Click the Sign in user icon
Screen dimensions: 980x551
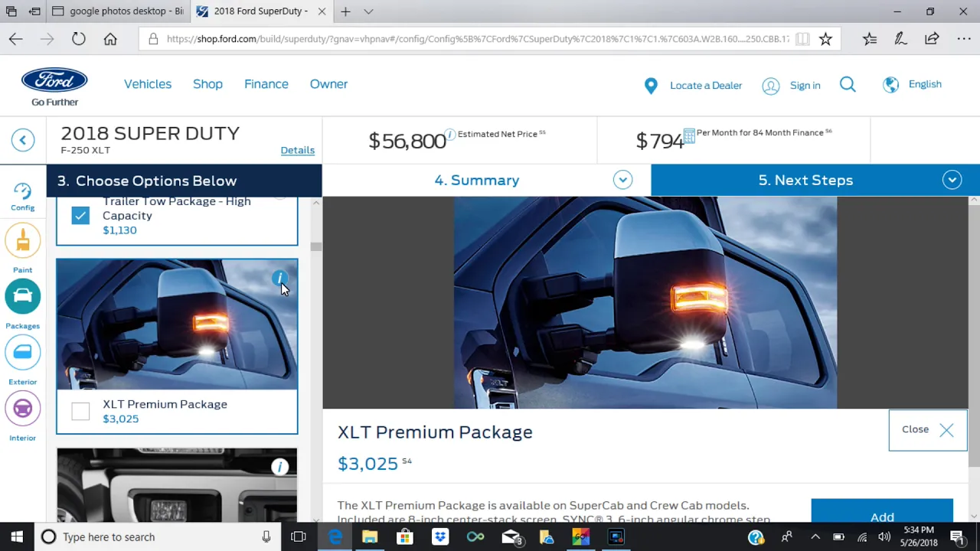pos(770,86)
